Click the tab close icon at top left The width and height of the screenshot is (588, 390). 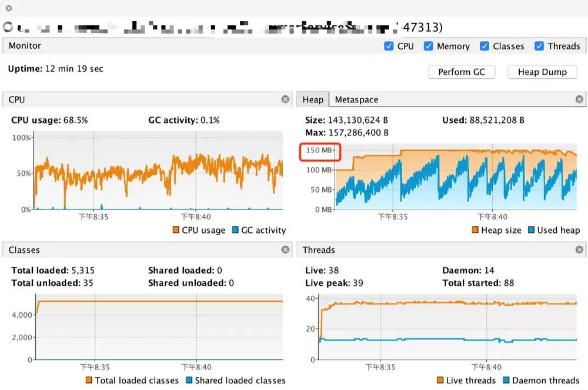(9, 8)
